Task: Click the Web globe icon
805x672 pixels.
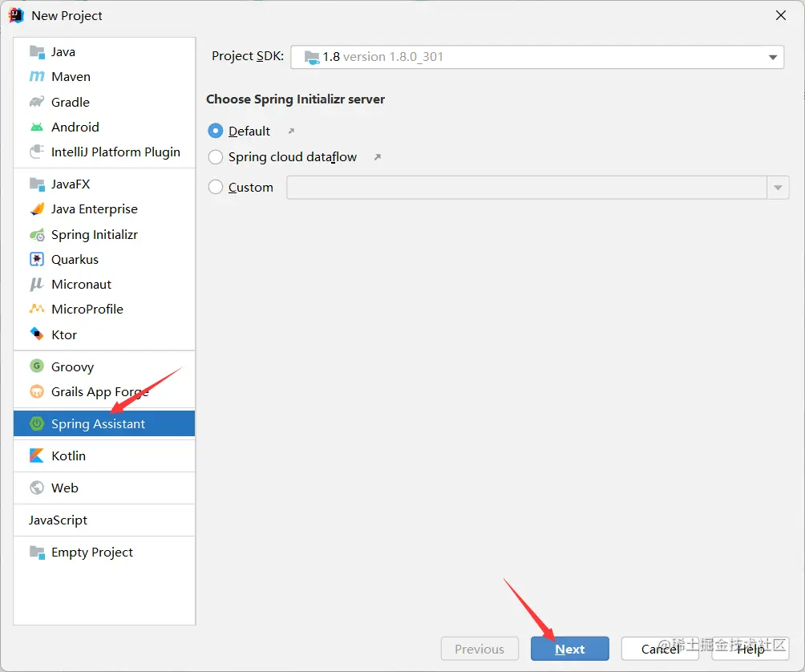Action: click(x=37, y=488)
